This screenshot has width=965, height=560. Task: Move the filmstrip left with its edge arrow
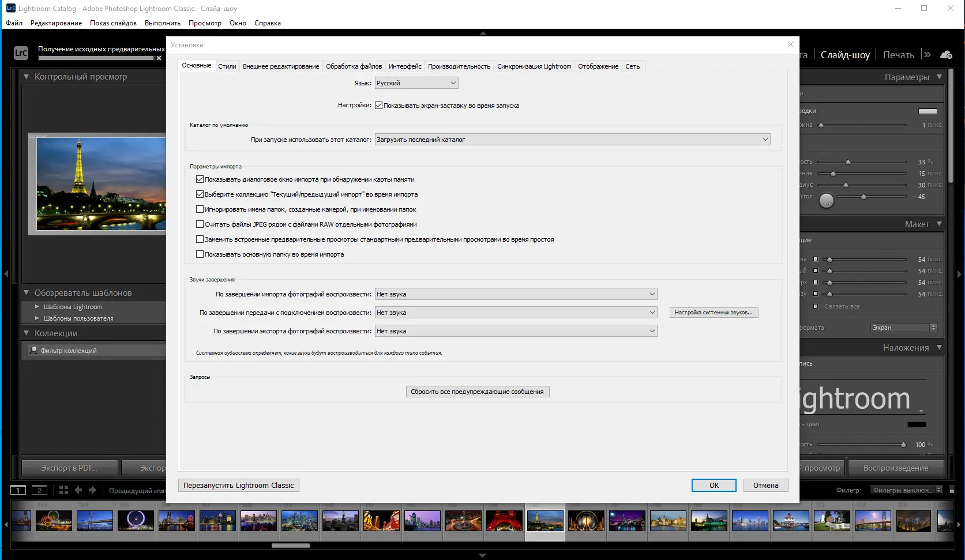coord(6,524)
